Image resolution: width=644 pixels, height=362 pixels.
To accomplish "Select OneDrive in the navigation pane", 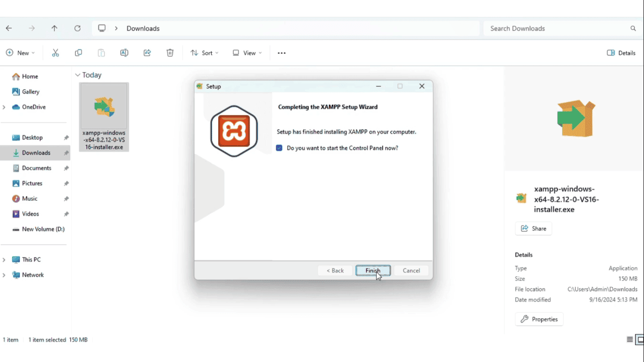I will pyautogui.click(x=34, y=107).
